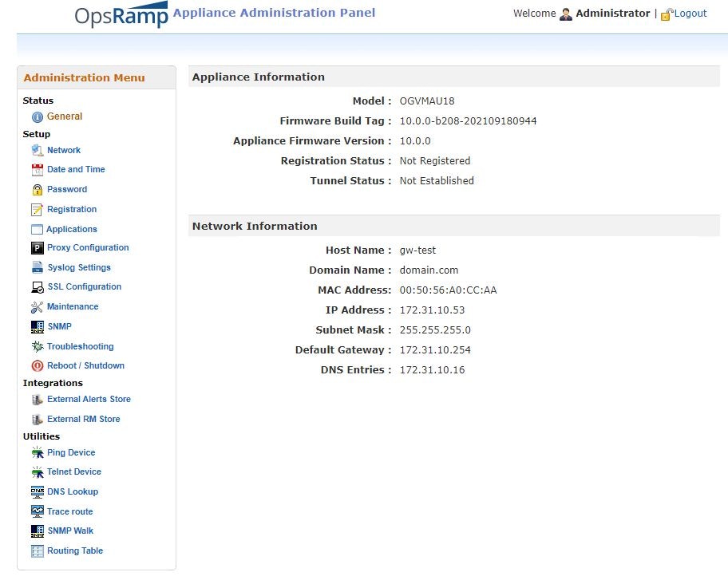This screenshot has width=728, height=576.
Task: Select SSL Configuration menu entry
Action: (85, 287)
